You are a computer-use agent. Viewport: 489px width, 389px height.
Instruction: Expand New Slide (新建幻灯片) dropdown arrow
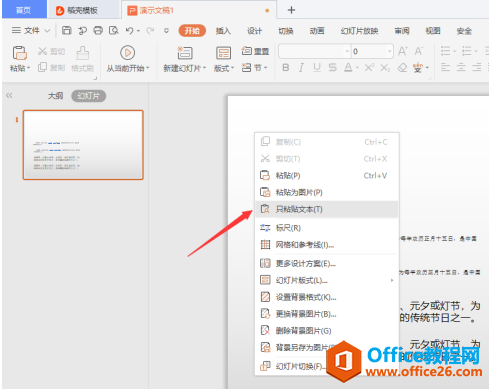coord(204,68)
